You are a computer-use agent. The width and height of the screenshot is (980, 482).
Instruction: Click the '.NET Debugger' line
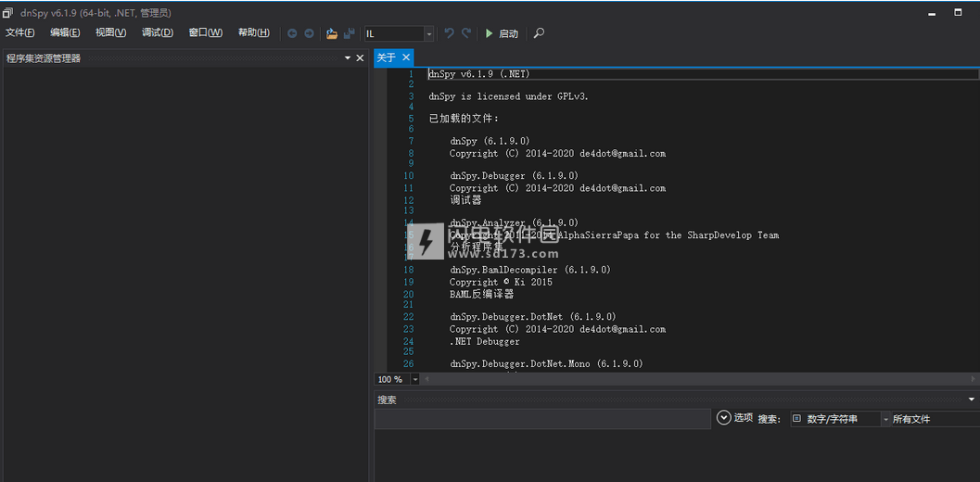click(x=484, y=341)
